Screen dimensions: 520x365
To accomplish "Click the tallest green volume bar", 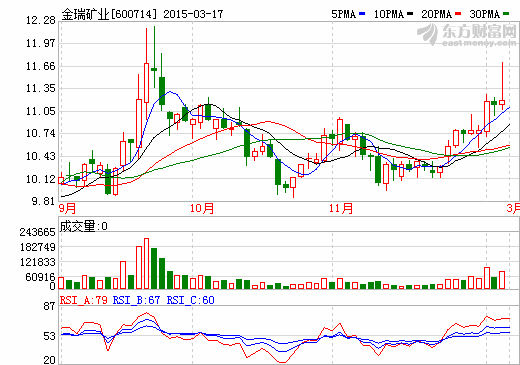I will pyautogui.click(x=154, y=268).
